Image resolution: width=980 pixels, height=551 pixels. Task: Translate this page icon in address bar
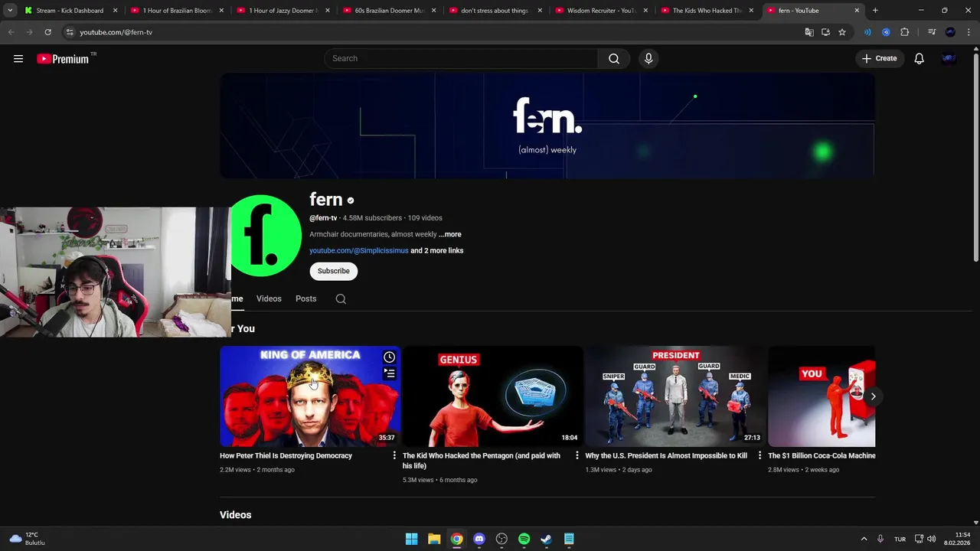point(809,32)
